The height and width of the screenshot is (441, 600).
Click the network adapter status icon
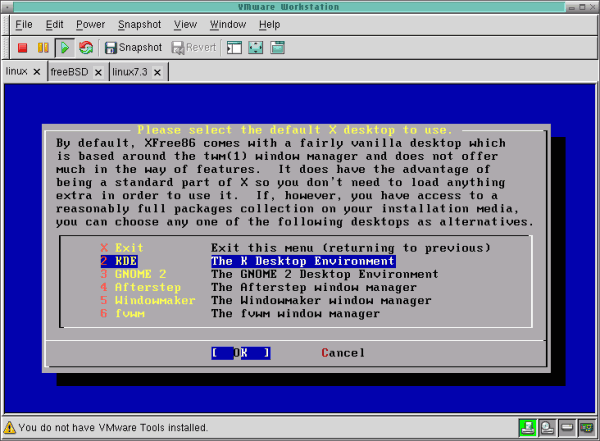click(586, 428)
